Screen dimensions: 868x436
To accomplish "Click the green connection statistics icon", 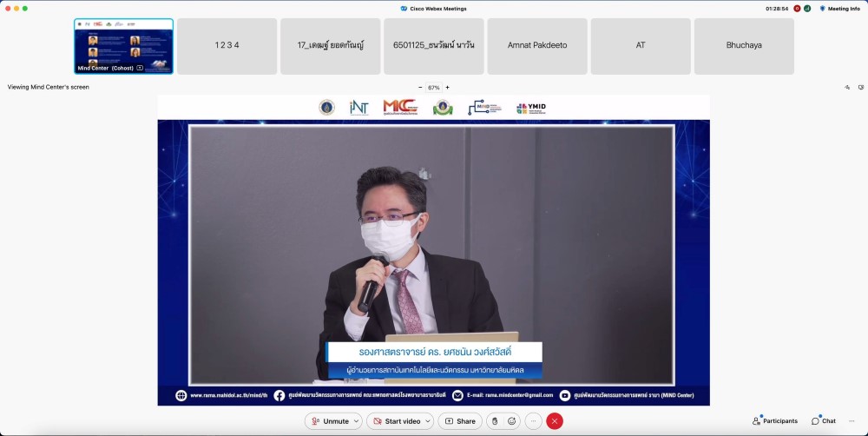I will click(x=807, y=9).
